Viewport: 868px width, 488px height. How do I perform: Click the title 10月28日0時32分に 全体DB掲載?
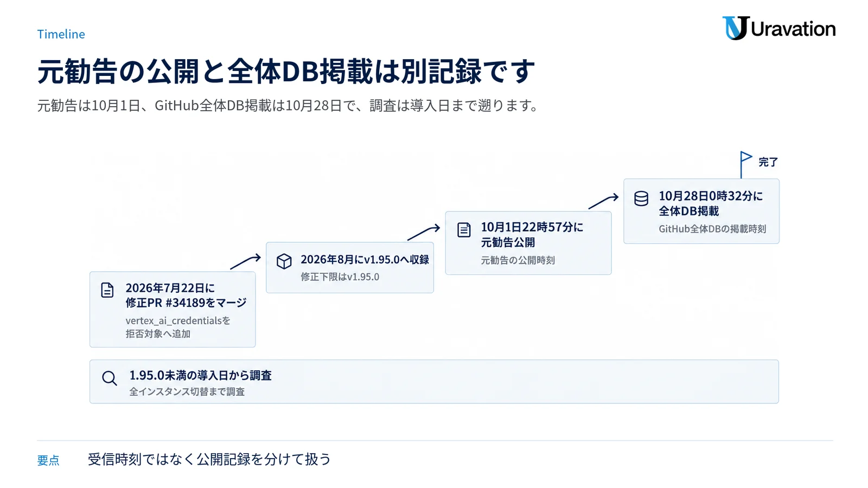pos(711,203)
